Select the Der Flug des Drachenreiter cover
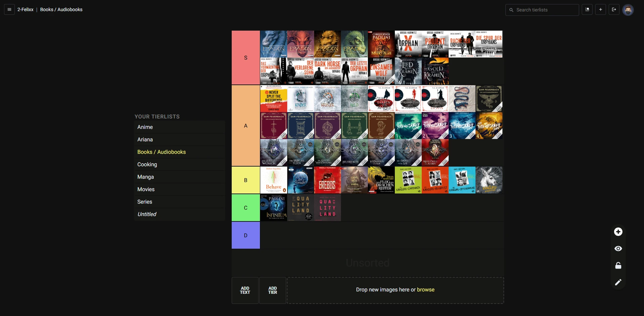644x316 pixels. point(381,180)
